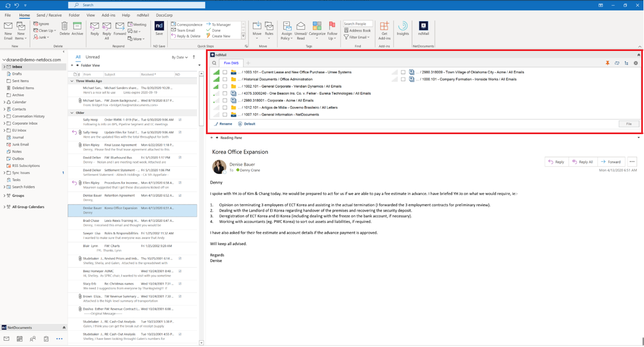Archive the selected email from the ribbon
This screenshot has width=644, height=347.
[x=77, y=29]
